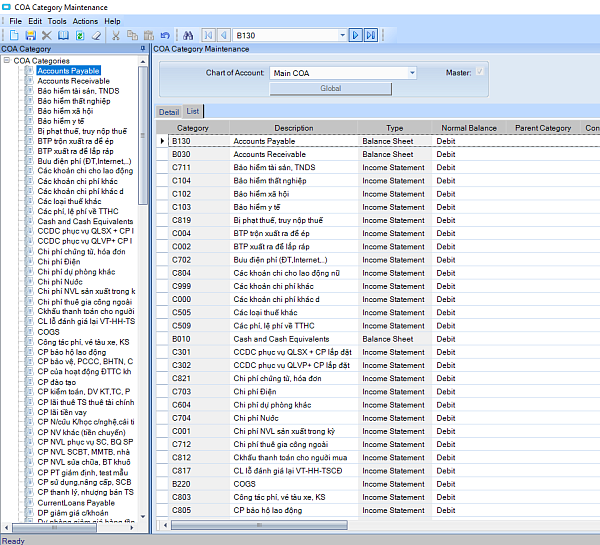
Task: Select CP lãi tiền vay tree item
Action: (x=62, y=412)
